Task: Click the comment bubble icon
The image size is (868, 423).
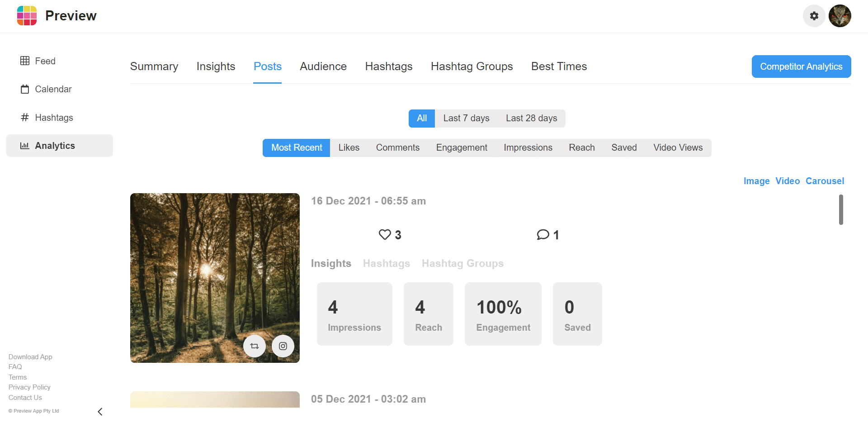Action: coord(543,234)
